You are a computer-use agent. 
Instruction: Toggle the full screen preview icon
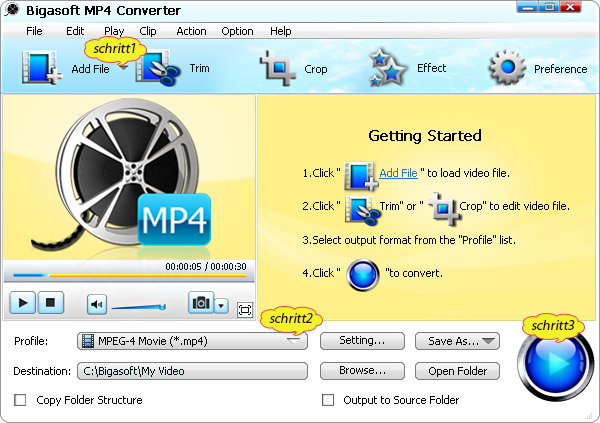(245, 309)
